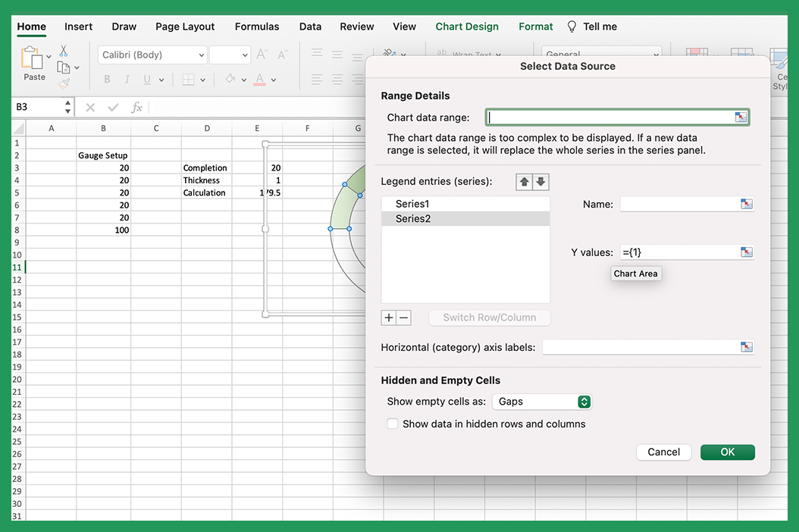This screenshot has width=799, height=532.
Task: Click range picker icon in Chart data range
Action: click(x=741, y=117)
